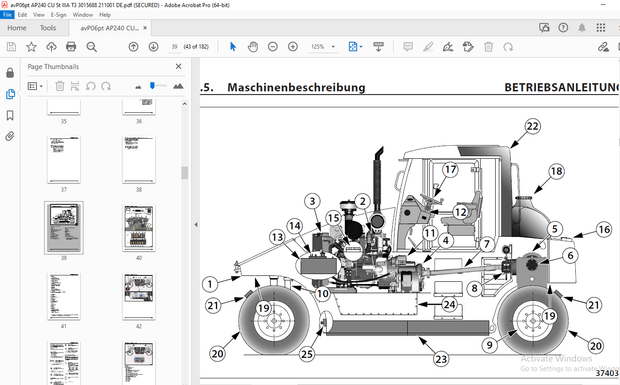This screenshot has width=620, height=385.
Task: Select page 39 thumbnail
Action: point(64,227)
